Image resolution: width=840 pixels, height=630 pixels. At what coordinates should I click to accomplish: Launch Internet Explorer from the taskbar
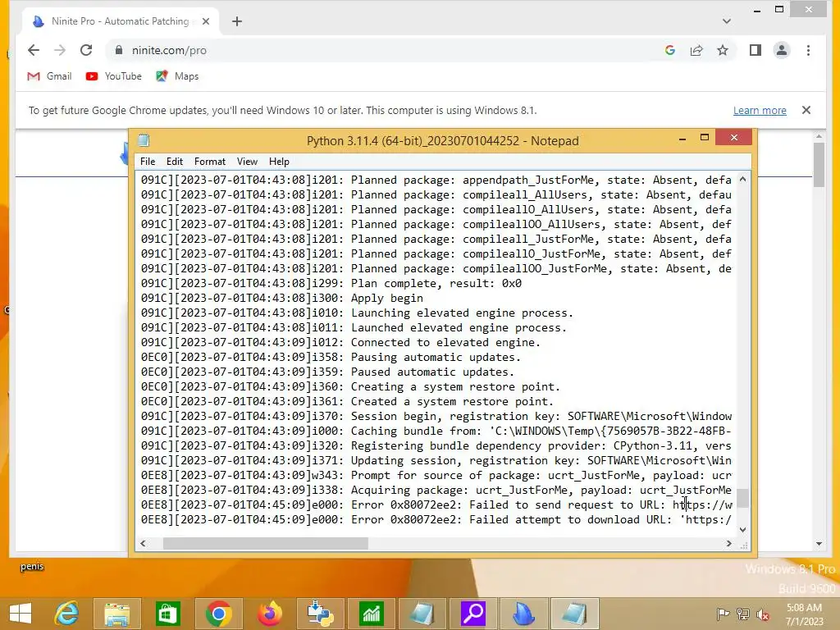click(x=67, y=614)
